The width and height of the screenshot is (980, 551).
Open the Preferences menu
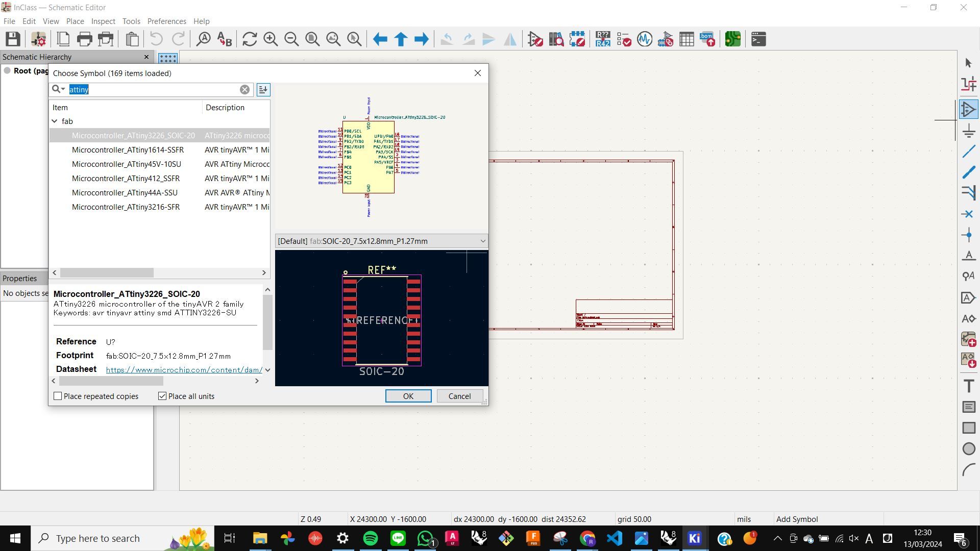point(166,21)
